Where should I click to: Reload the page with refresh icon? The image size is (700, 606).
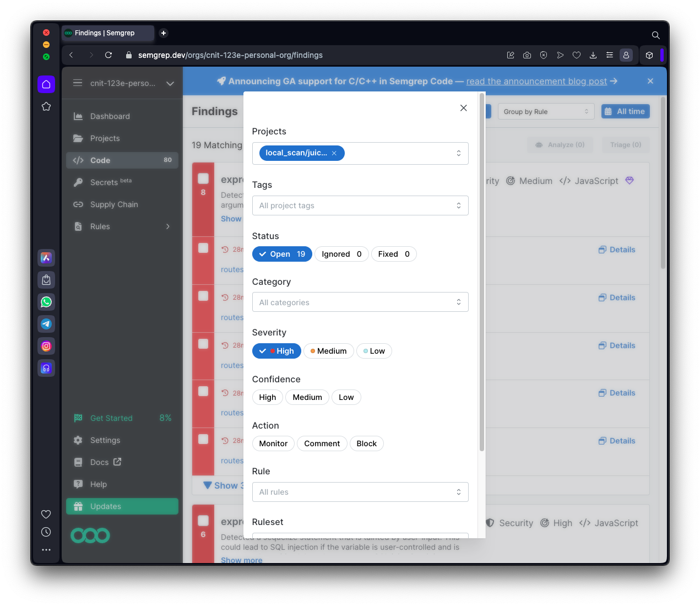pos(108,55)
